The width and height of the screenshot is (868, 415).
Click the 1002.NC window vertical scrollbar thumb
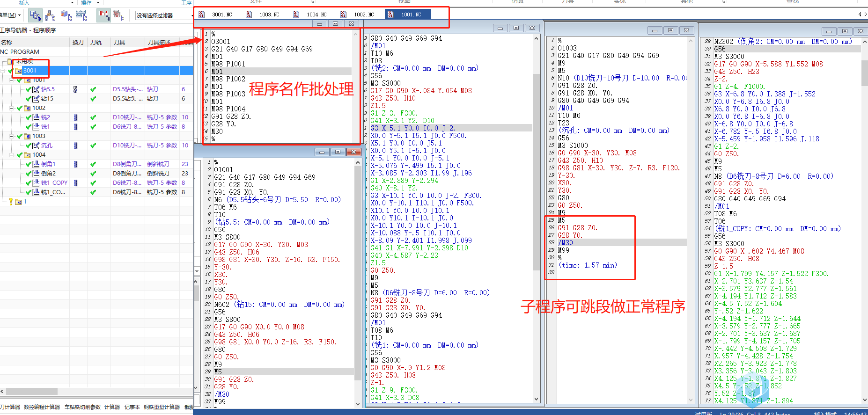click(x=536, y=172)
